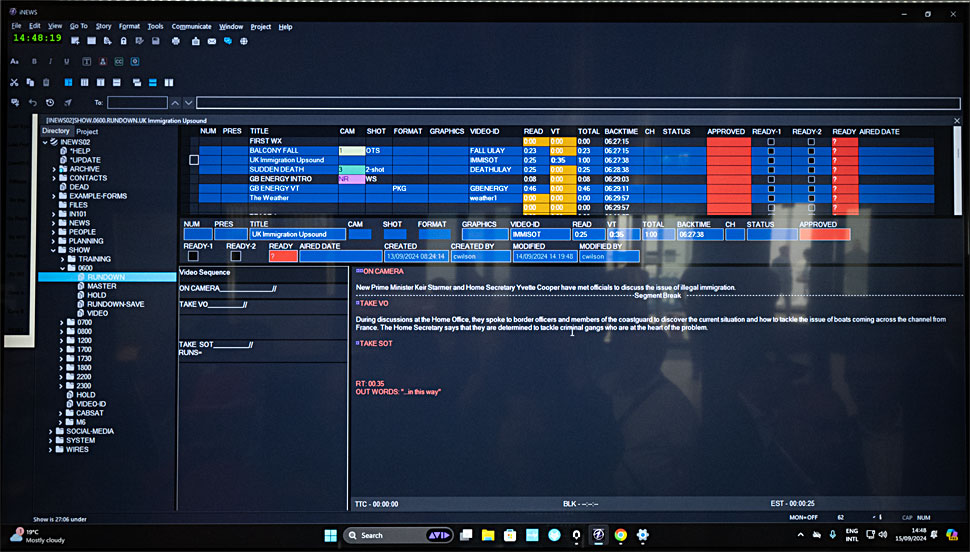Click the red APPROVED field in story form

pos(824,235)
